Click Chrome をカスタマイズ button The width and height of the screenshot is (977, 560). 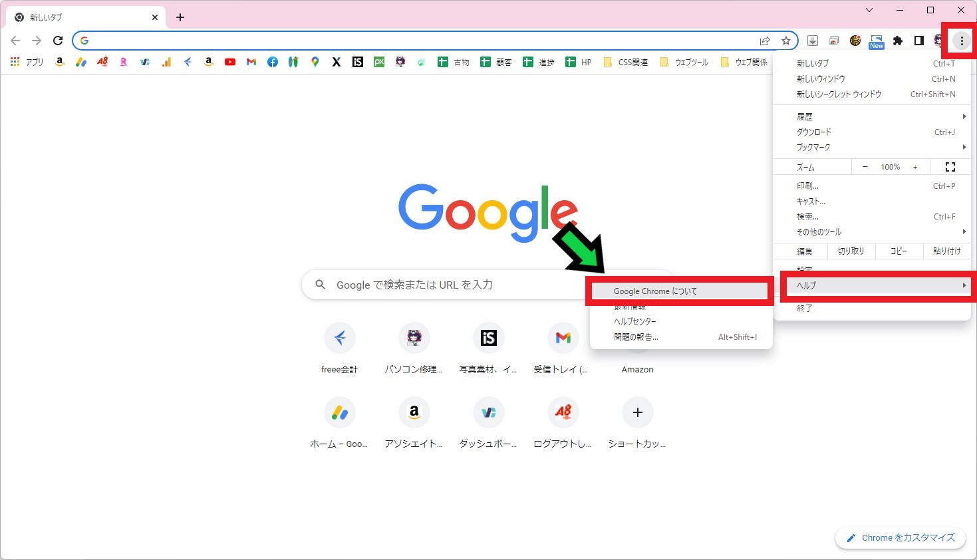click(901, 537)
